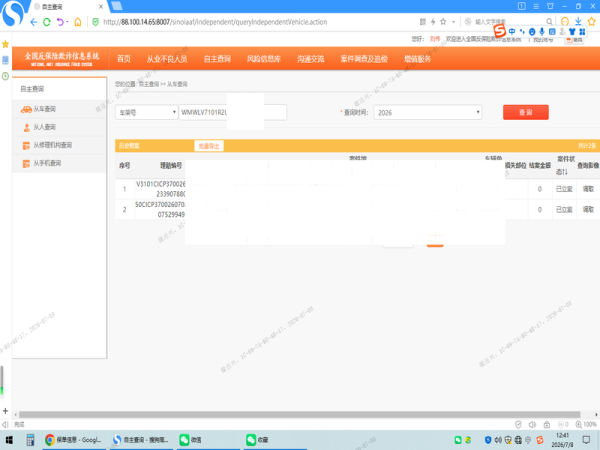600x450 pixels.
Task: Click the search magnifier icon
Action: point(549,22)
